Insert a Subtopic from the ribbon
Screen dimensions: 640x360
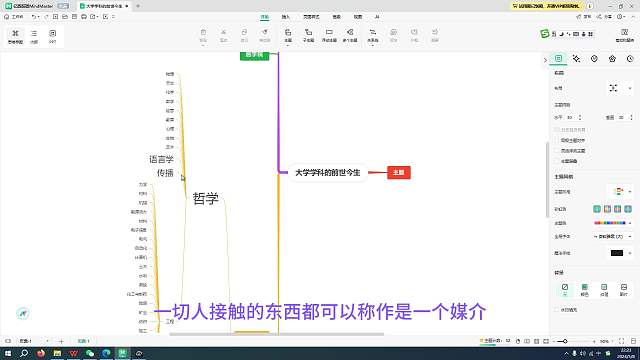pyautogui.click(x=309, y=36)
